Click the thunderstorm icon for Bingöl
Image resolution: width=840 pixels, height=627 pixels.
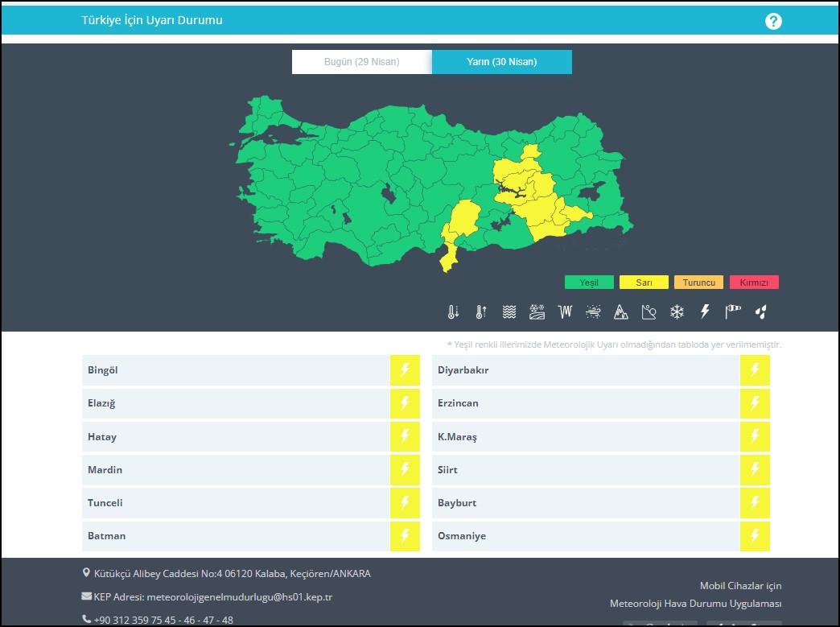coord(405,370)
